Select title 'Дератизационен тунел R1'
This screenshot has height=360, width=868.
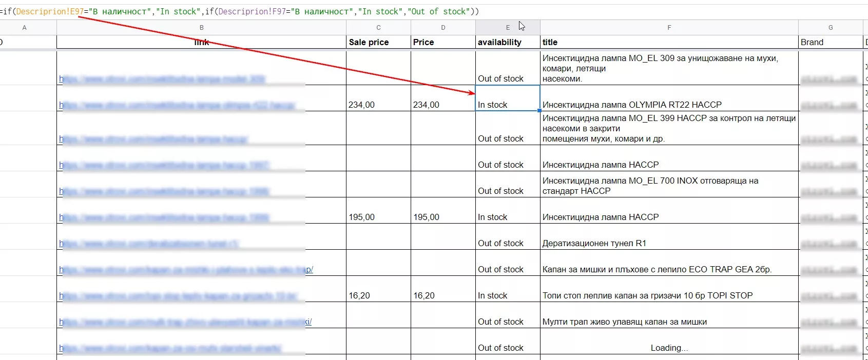(x=669, y=236)
